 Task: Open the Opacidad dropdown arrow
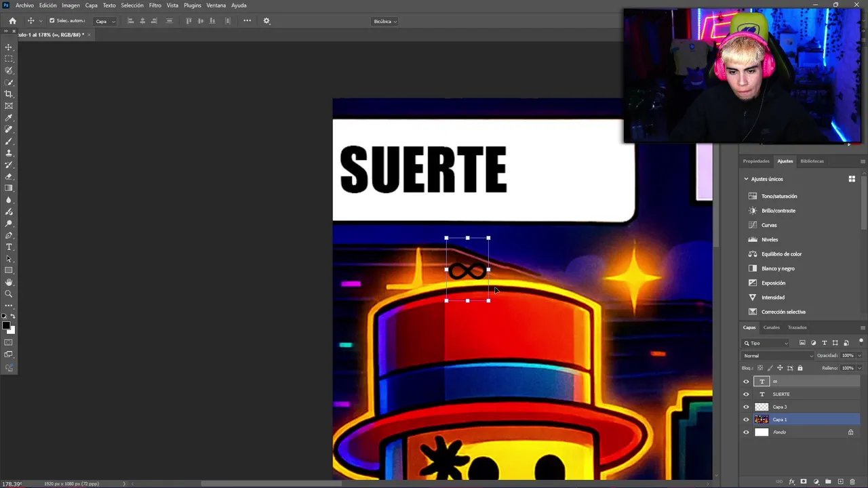[859, 356]
